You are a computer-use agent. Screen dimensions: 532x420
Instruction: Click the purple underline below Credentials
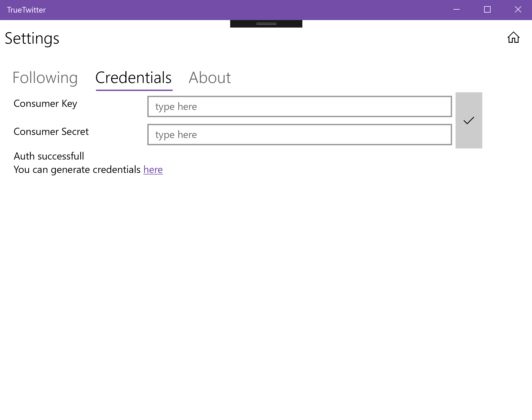tap(134, 90)
